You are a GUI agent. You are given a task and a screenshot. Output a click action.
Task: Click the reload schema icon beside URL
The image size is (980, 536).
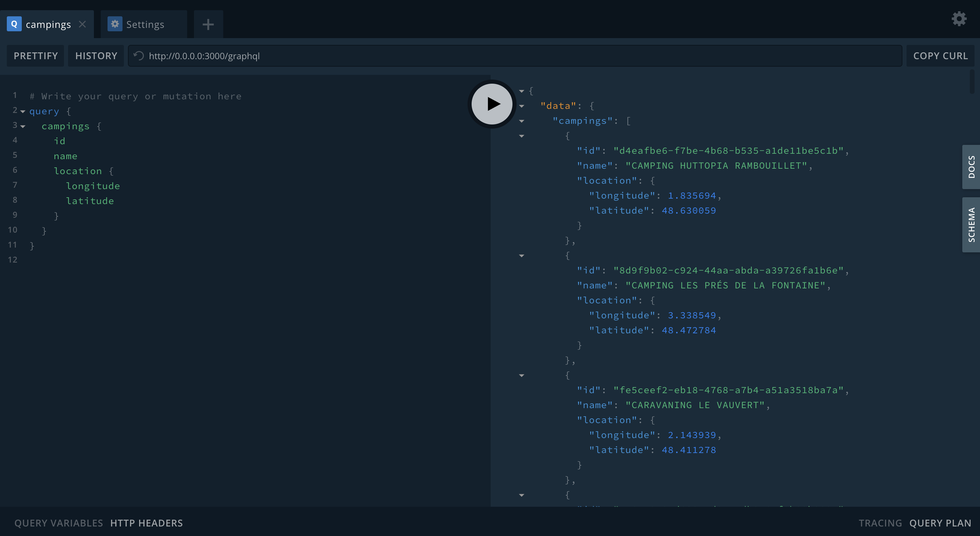pos(139,56)
